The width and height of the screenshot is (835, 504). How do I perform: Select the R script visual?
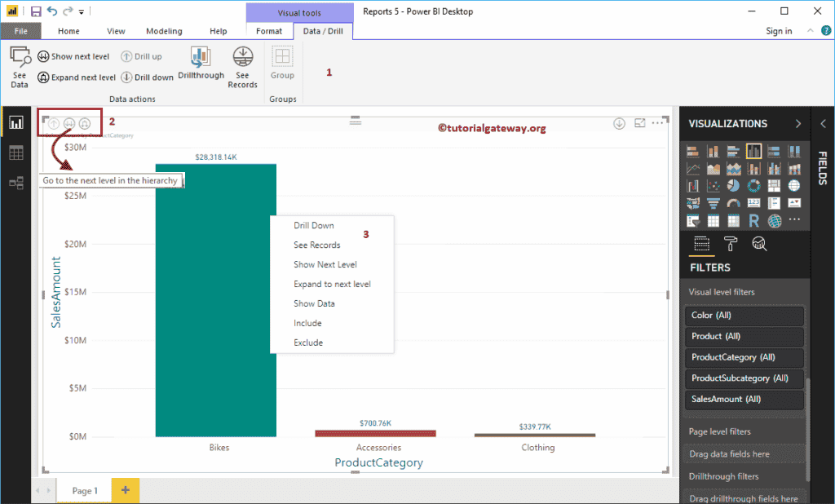753,220
